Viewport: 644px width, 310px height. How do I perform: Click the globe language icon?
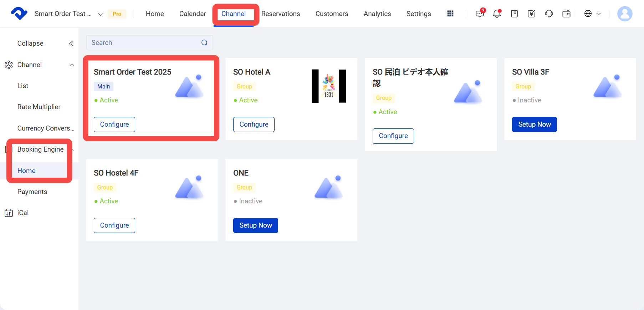pos(588,14)
